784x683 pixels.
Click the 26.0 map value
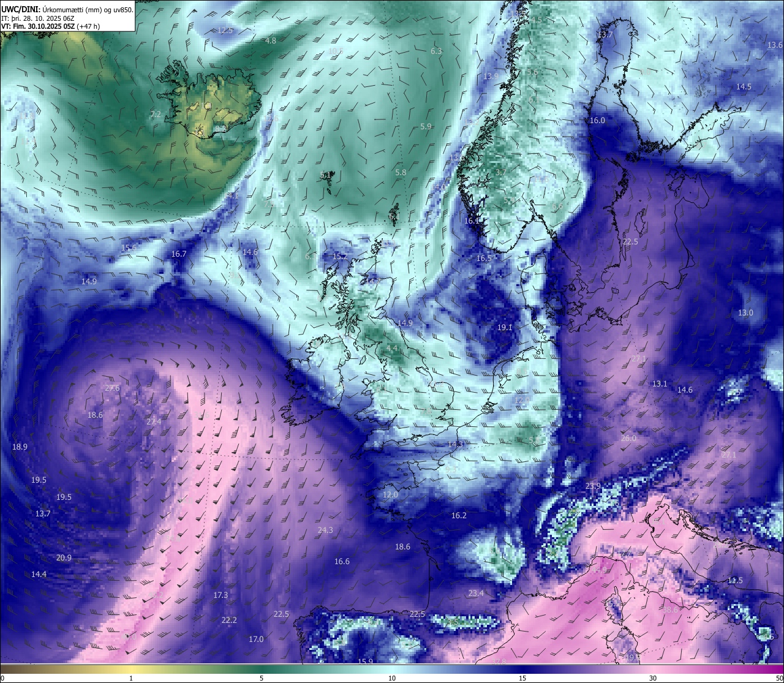click(628, 439)
